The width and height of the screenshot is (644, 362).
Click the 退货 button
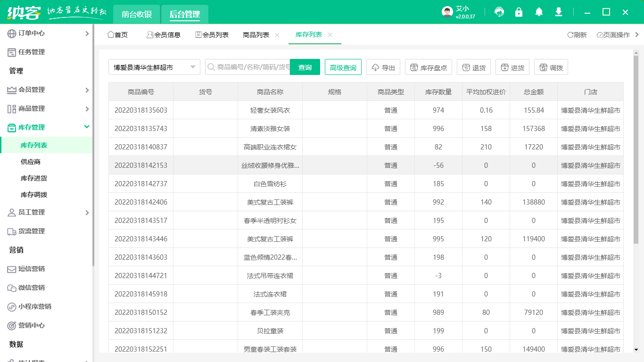pos(474,67)
